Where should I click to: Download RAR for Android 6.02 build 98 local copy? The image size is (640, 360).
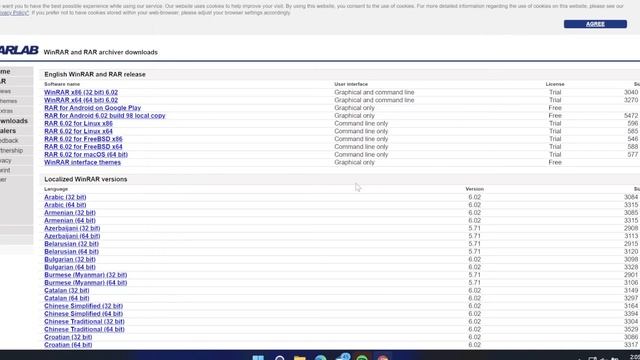104,116
